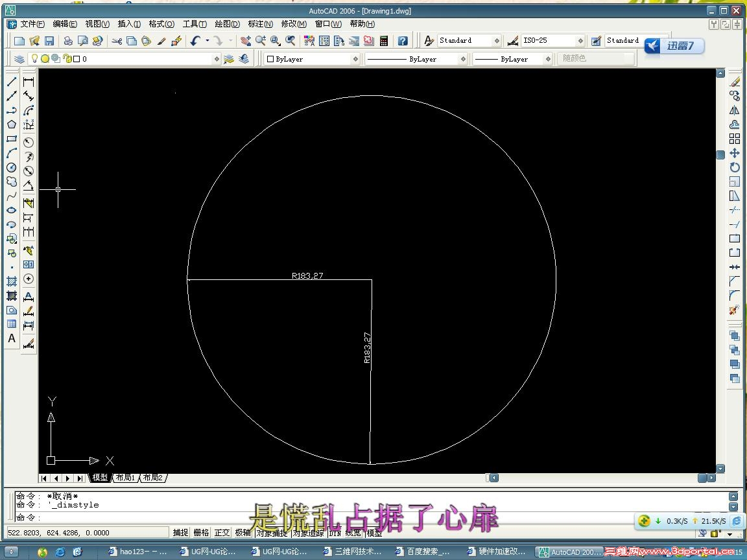Screen dimensions: 747x560
Task: Toggle layer 0 on/off lightbulb
Action: pos(34,58)
